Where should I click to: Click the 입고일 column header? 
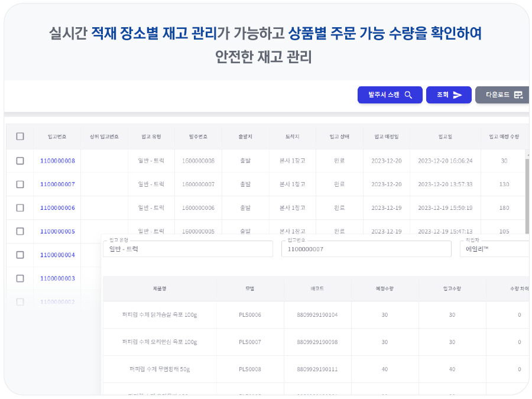pyautogui.click(x=445, y=137)
